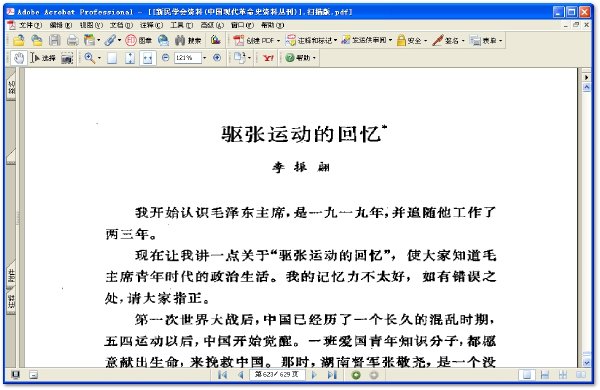This screenshot has height=390, width=600.
Task: Save the document with floppy disk icon
Action: (x=55, y=40)
